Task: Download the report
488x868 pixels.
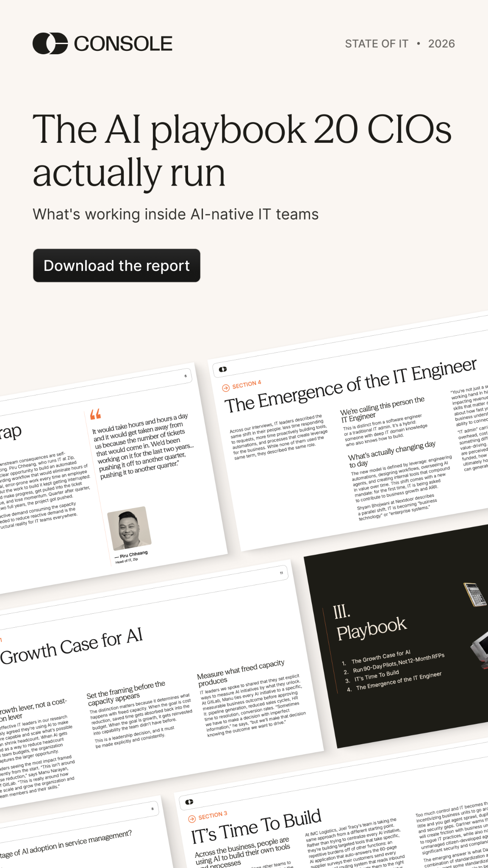Action: click(116, 265)
